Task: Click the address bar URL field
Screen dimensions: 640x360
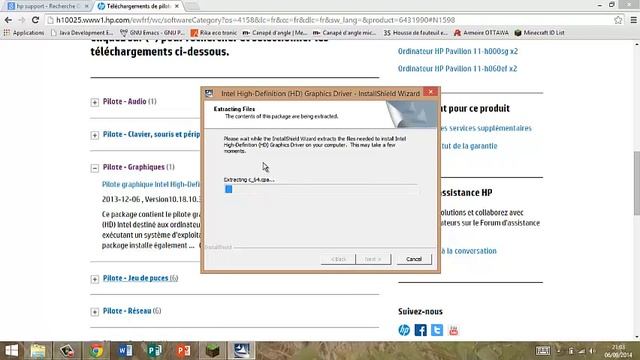Action: [x=331, y=20]
